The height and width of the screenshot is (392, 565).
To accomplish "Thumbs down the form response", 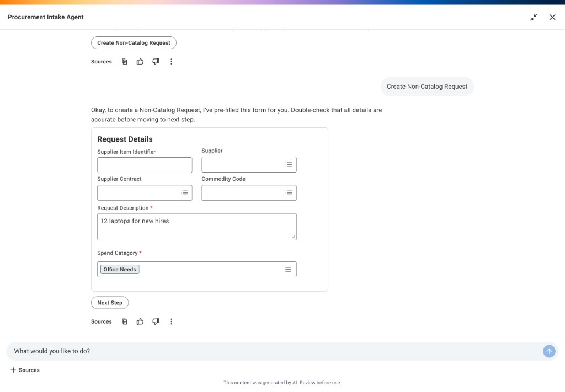I will point(156,321).
